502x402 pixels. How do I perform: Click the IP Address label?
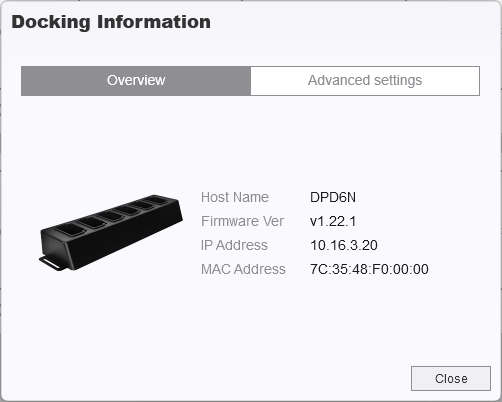234,245
